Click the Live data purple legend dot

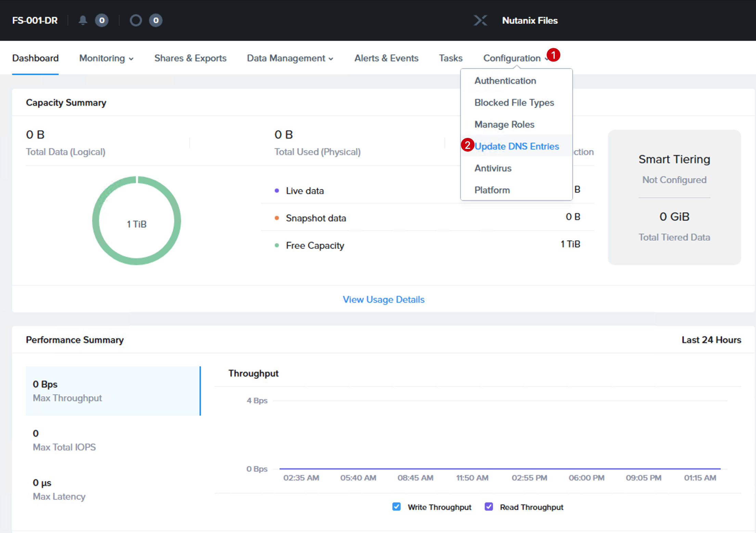click(277, 191)
